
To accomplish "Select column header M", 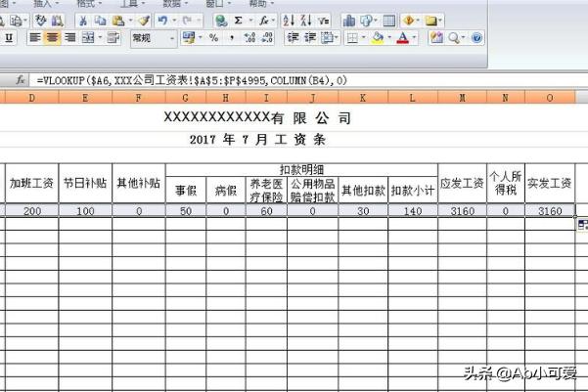I will (x=462, y=98).
